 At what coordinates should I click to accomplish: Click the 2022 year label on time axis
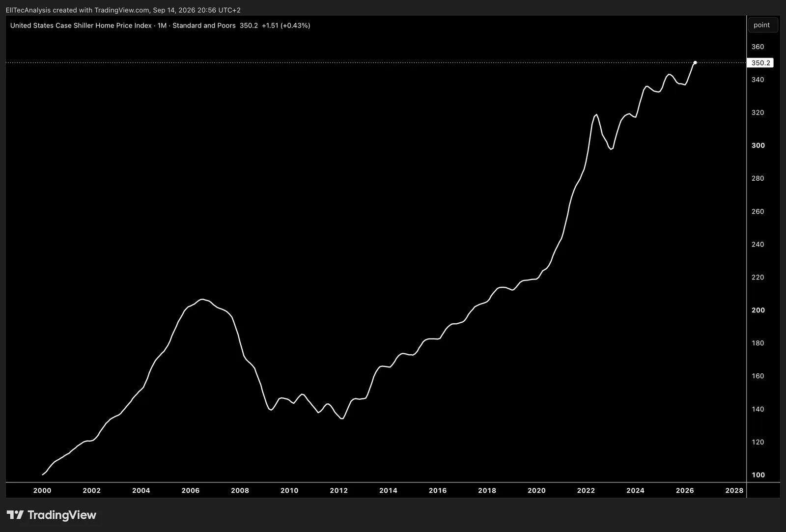click(586, 490)
